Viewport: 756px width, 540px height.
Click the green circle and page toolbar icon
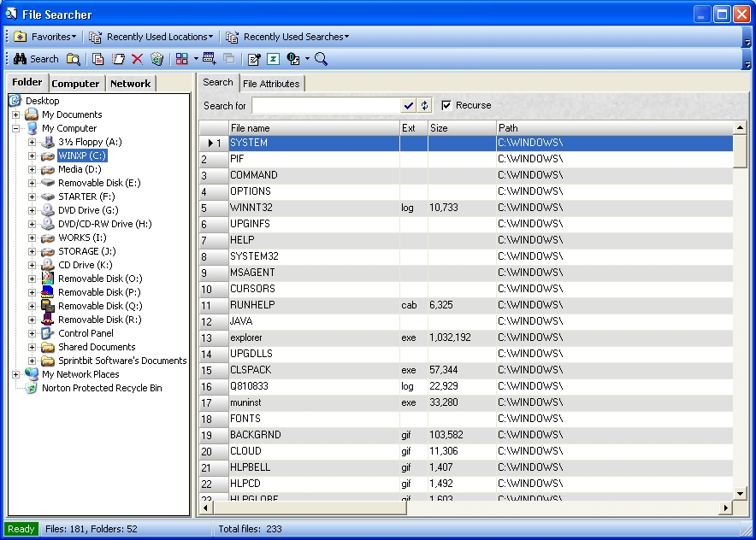click(x=293, y=59)
